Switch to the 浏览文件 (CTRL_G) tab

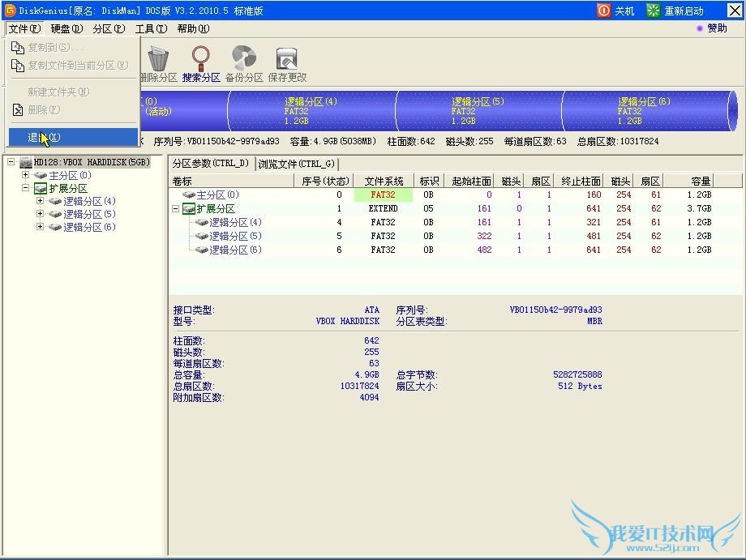pyautogui.click(x=296, y=164)
